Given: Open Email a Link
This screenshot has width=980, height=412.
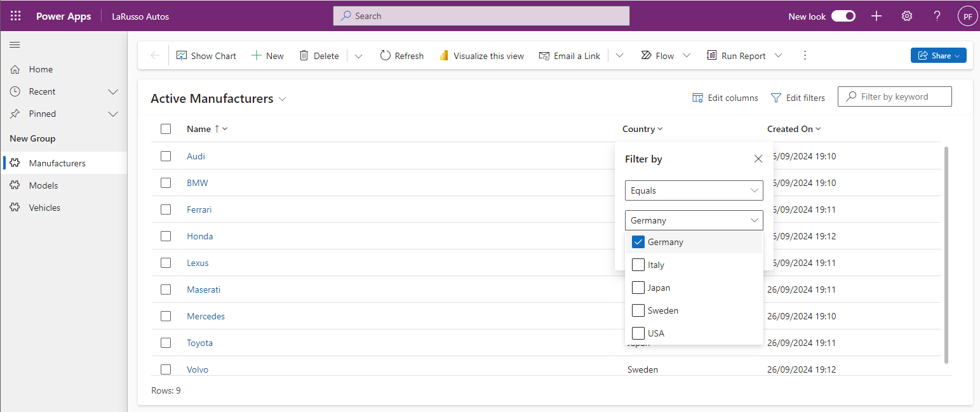Looking at the screenshot, I should pos(569,55).
